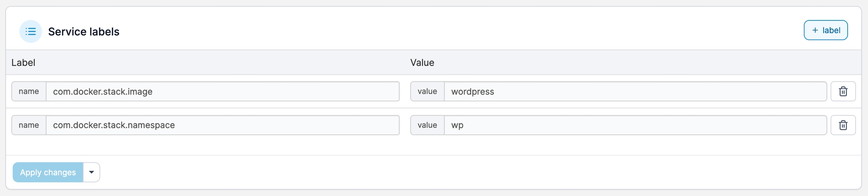The width and height of the screenshot is (868, 196).
Task: Click the Service labels heading text
Action: (x=84, y=32)
